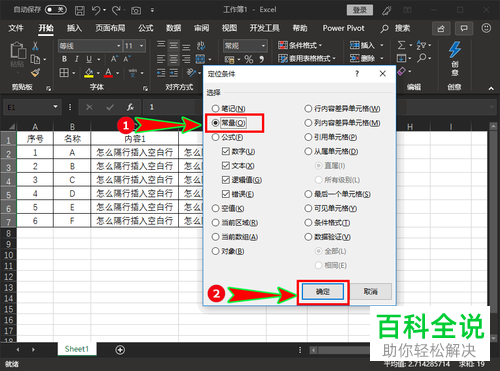Open the 套用表格格式 dropdown

(307, 59)
